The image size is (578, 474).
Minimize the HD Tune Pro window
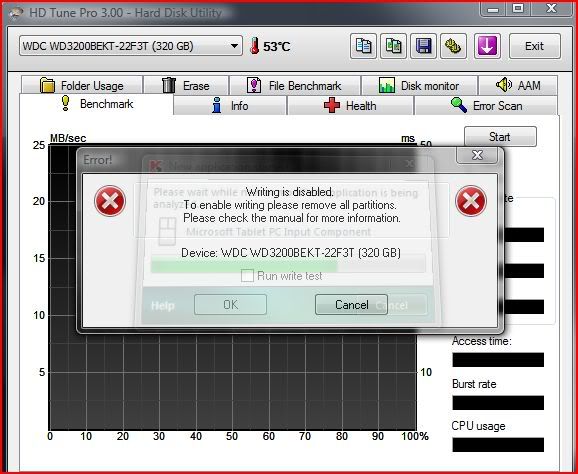click(x=494, y=9)
